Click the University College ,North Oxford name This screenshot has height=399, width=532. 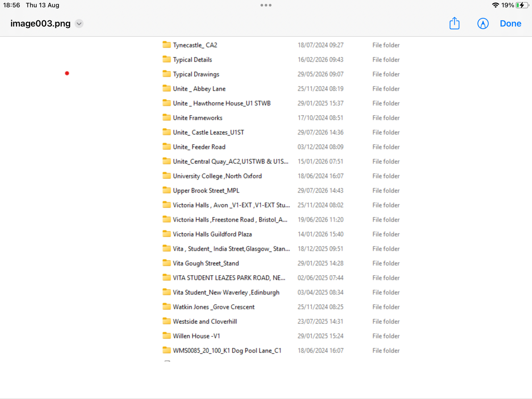217,176
